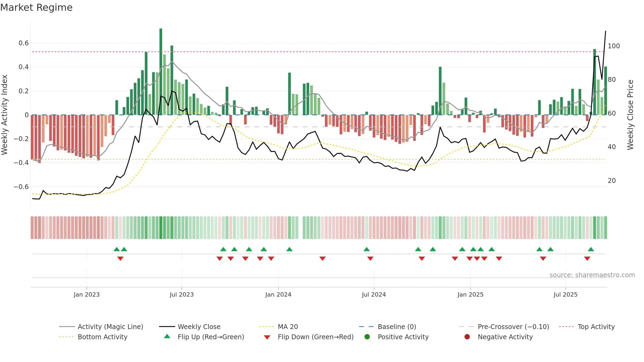Click the −0.4 left axis tick label
644x362 pixels.
(21, 163)
